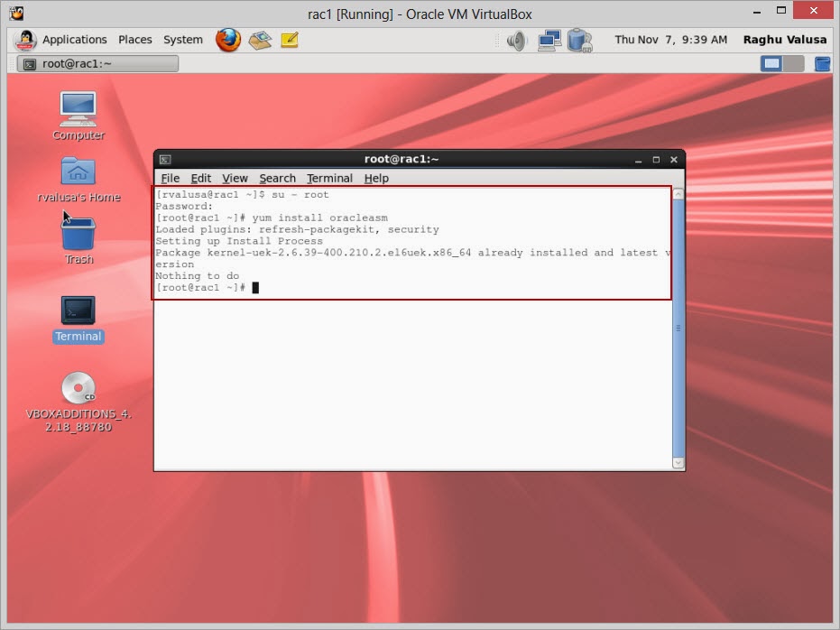Click the root@rac1:~ taskbar button
The height and width of the screenshot is (630, 840).
pos(97,64)
